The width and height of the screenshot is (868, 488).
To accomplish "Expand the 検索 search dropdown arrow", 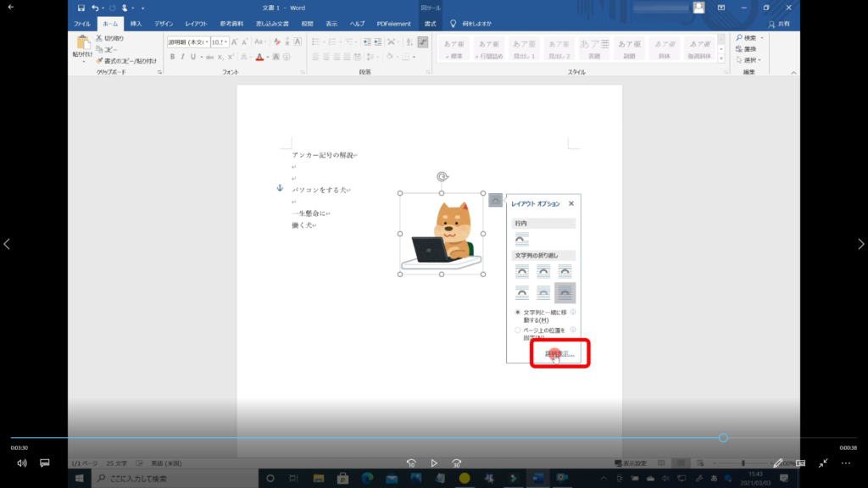I will (761, 38).
